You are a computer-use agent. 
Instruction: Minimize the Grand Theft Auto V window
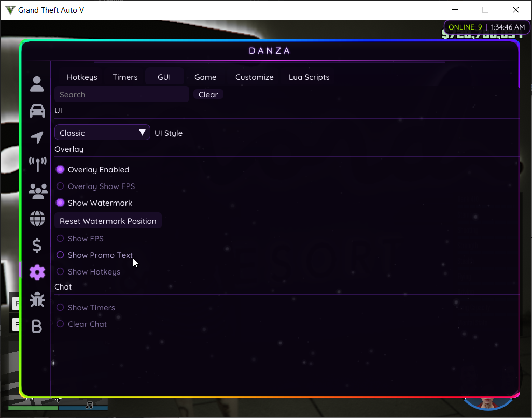coord(455,10)
